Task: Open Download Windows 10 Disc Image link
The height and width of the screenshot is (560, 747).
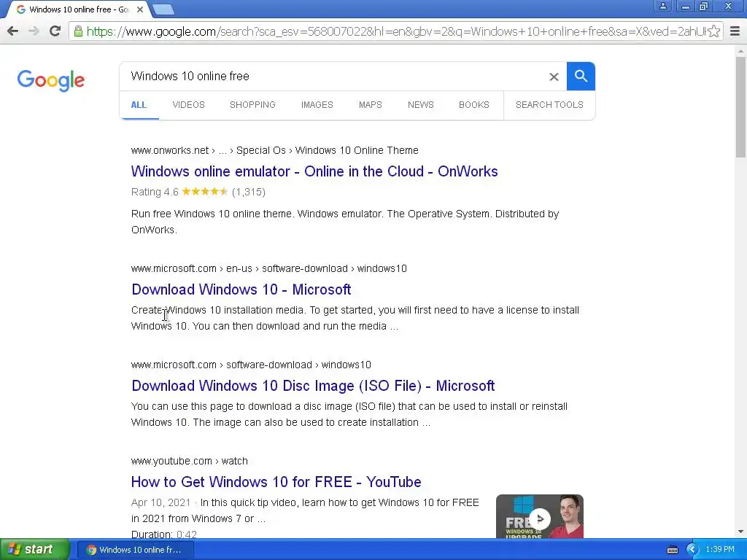Action: coord(313,386)
